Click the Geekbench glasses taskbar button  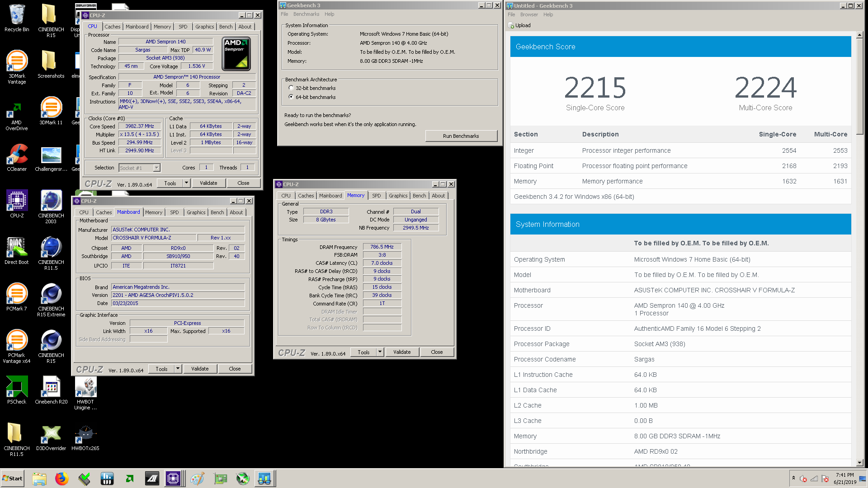coord(265,479)
